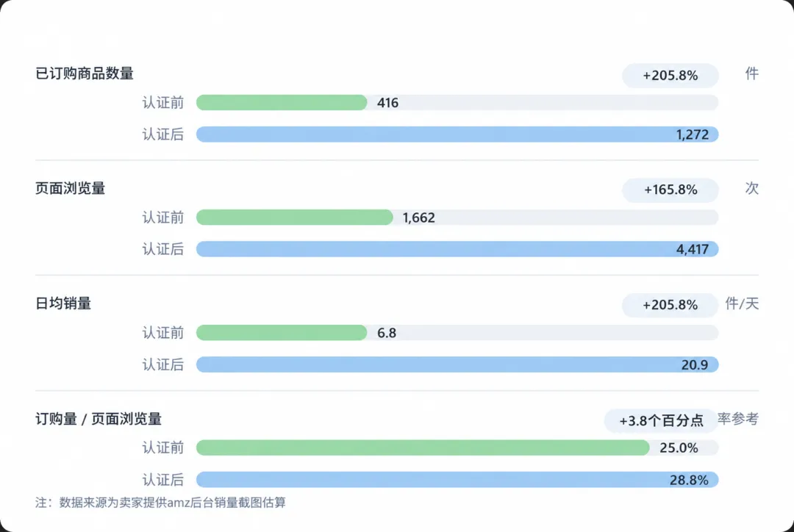The height and width of the screenshot is (532, 794).
Task: Select the blue 20.9 daily sales bar
Action: [457, 364]
